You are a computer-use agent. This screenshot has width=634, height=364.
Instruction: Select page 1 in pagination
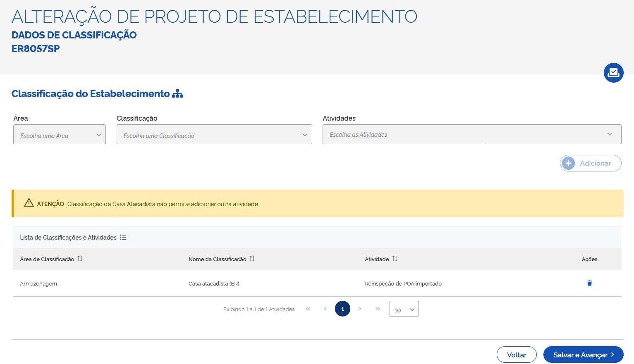342,309
